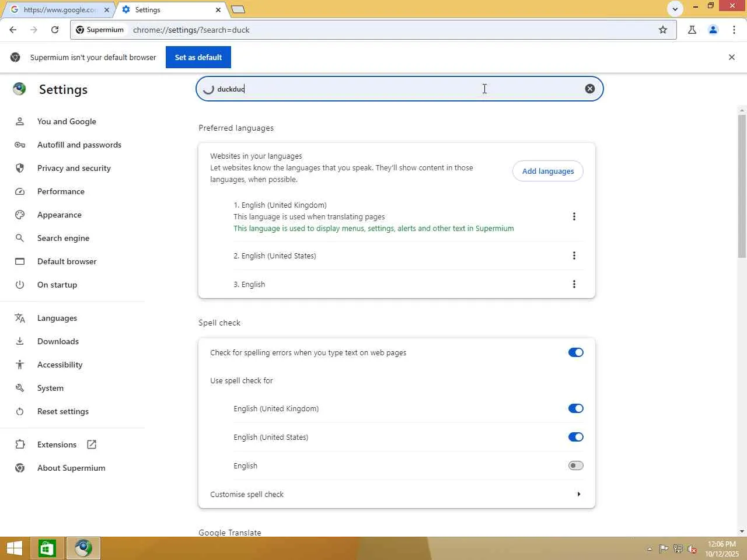Set Supermium as default browser

pos(198,57)
